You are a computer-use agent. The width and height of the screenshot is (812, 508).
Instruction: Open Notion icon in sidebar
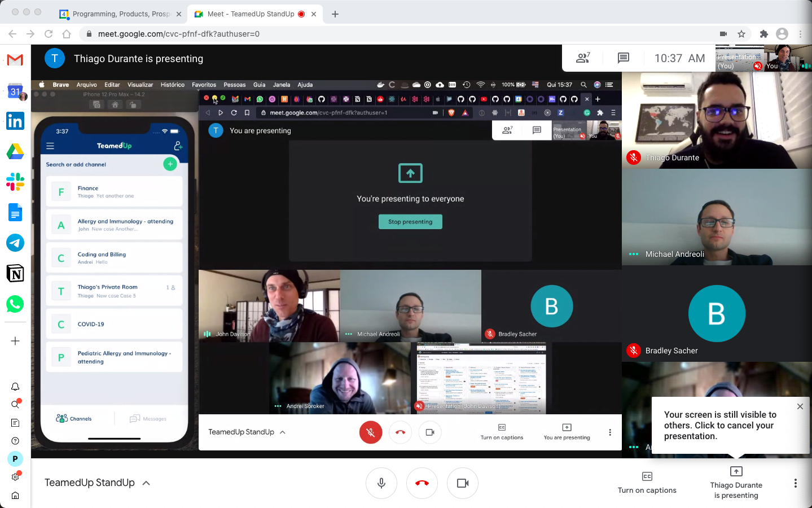[15, 273]
